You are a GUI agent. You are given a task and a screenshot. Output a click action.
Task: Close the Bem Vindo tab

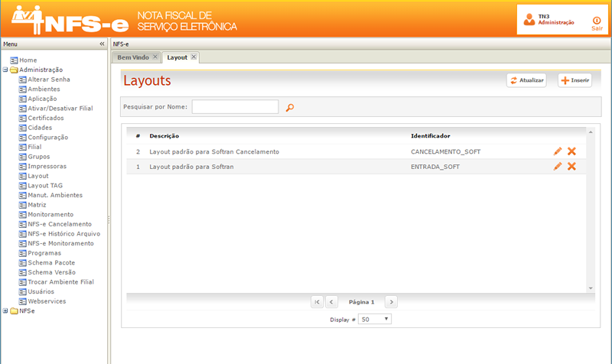(x=155, y=57)
